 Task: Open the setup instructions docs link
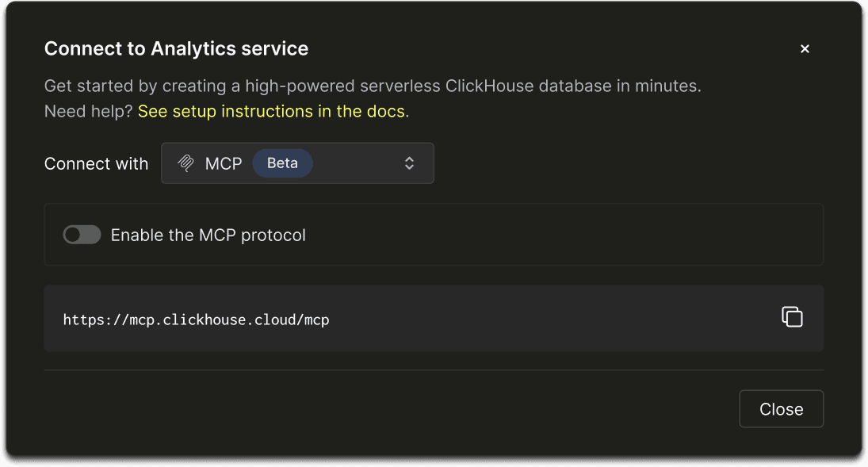click(x=272, y=111)
